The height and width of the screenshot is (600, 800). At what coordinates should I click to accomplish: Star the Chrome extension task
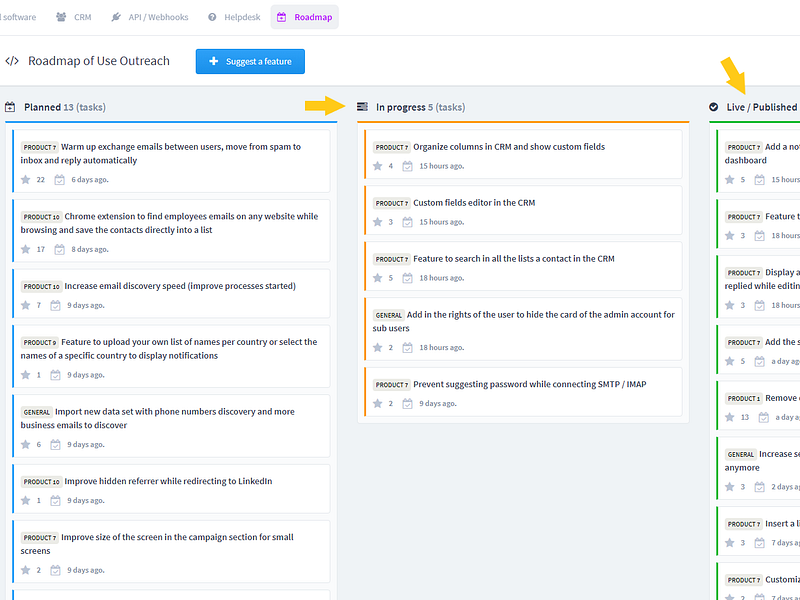coord(26,249)
